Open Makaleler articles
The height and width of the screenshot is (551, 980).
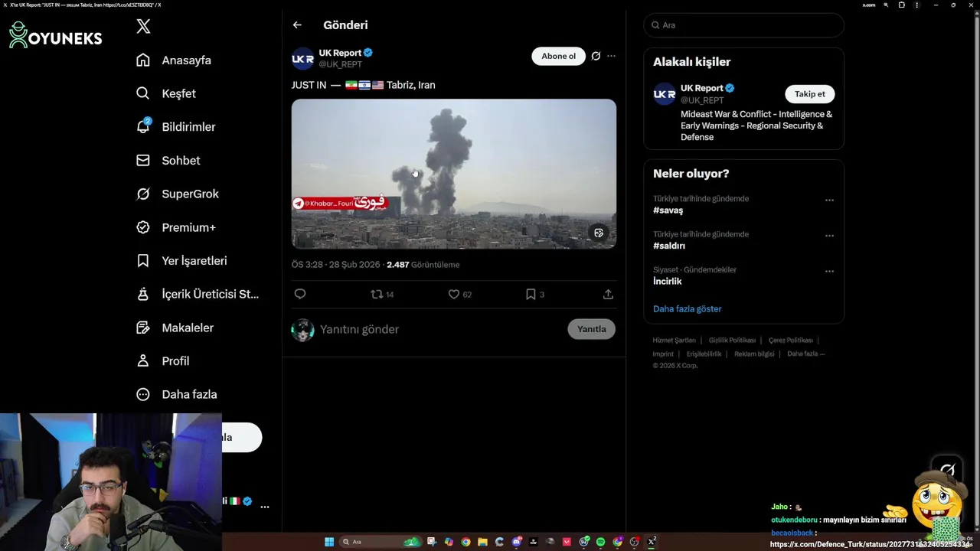pyautogui.click(x=175, y=328)
